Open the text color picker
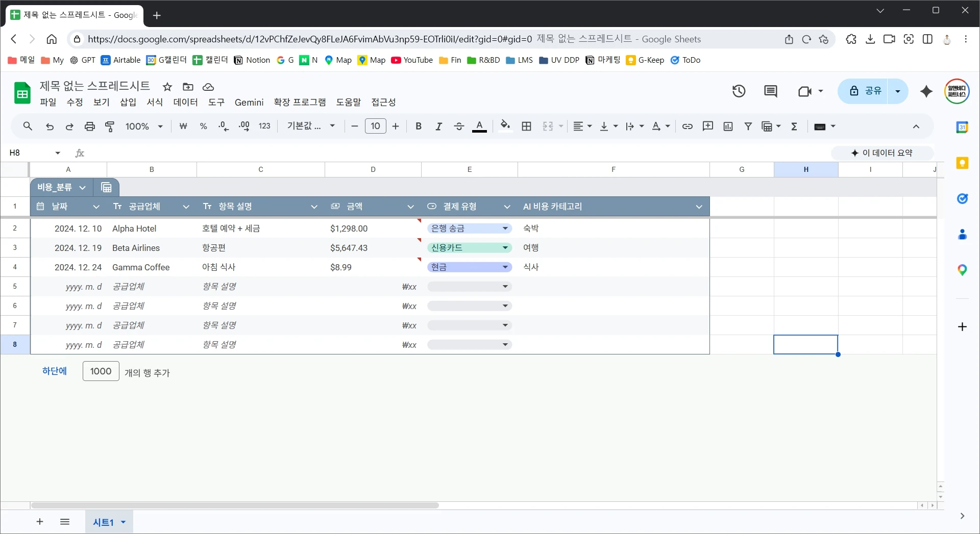 point(479,126)
